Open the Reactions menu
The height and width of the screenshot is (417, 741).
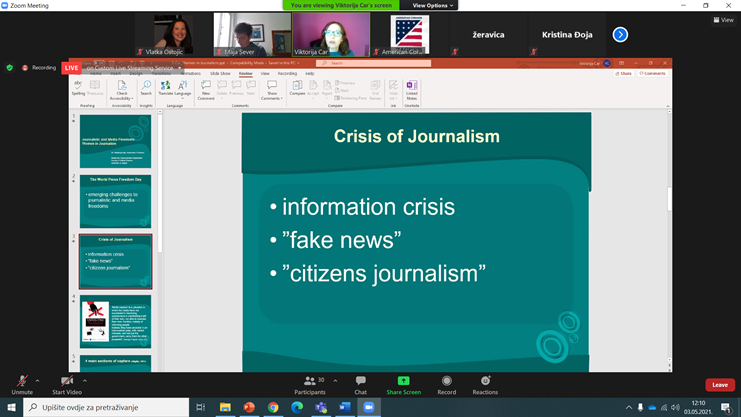point(485,384)
